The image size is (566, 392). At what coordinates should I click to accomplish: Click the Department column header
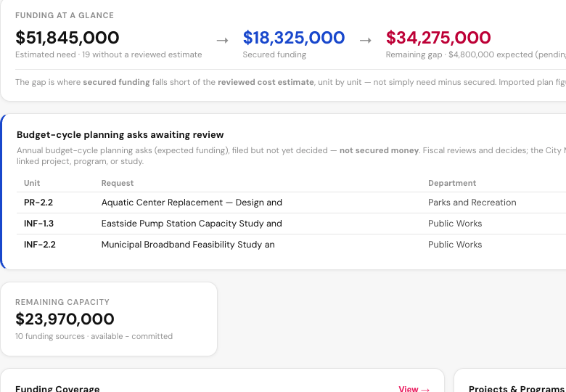(x=452, y=183)
